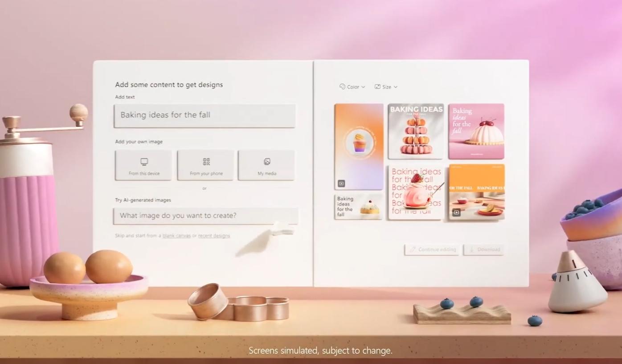Open My media via the photo icon
622x364 pixels.
coord(266,161)
